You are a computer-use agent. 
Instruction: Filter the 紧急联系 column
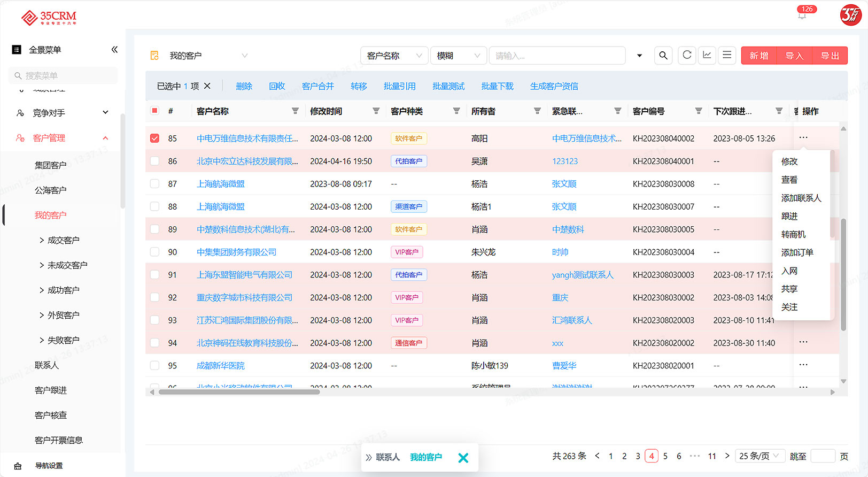[618, 111]
